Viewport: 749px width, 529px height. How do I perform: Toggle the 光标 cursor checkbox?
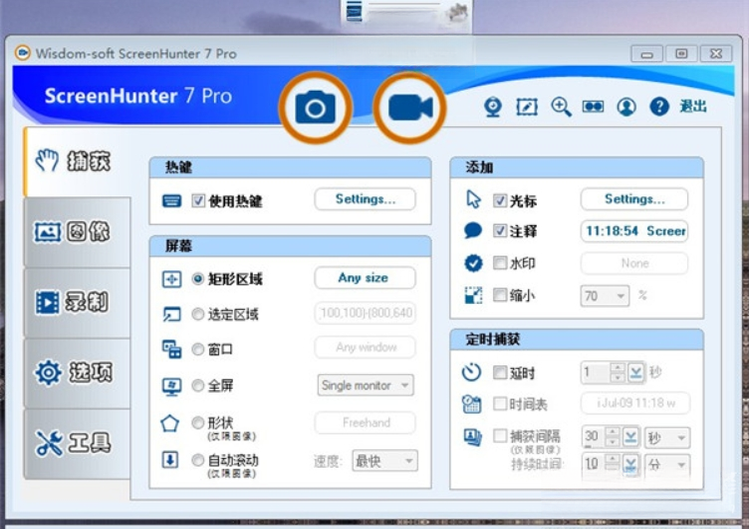[x=500, y=200]
